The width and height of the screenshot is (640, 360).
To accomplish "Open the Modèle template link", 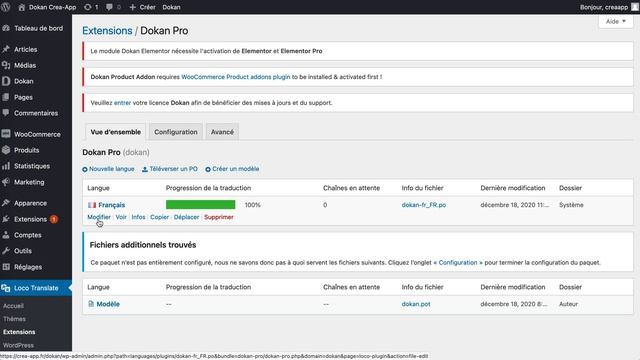I will [108, 304].
